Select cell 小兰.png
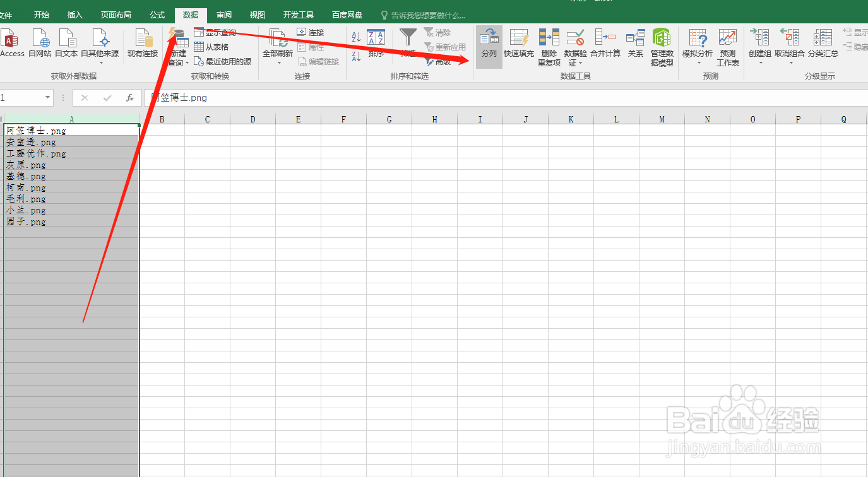The width and height of the screenshot is (868, 477). [x=72, y=210]
